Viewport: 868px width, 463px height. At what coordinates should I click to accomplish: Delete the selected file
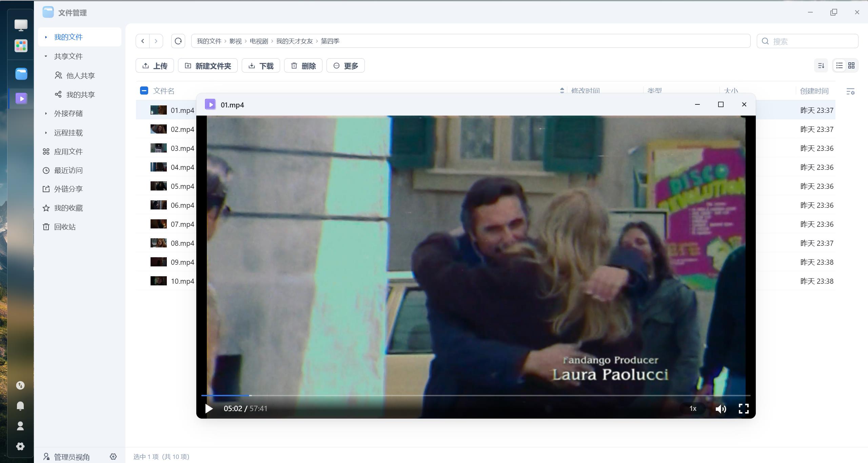pyautogui.click(x=303, y=65)
